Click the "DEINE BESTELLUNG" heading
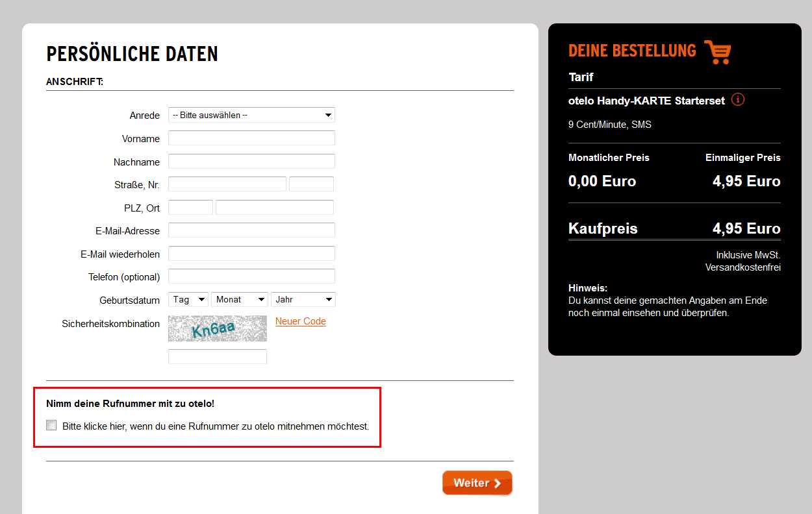Screen dimensions: 812x514 pyautogui.click(x=632, y=51)
